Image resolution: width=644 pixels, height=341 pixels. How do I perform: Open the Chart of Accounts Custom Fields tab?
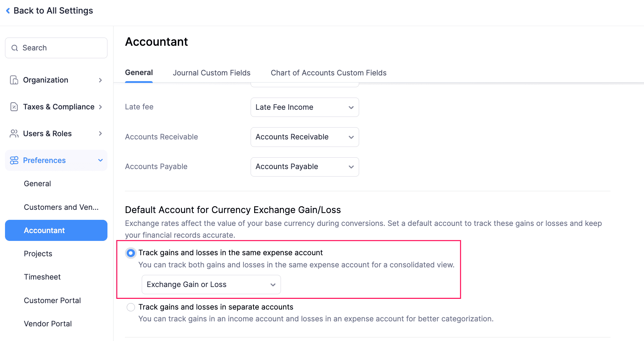(328, 73)
